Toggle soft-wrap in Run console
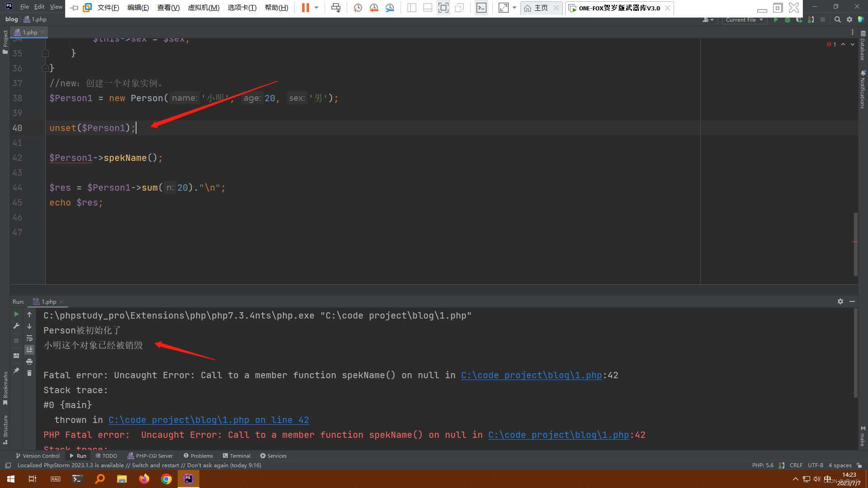 29,338
